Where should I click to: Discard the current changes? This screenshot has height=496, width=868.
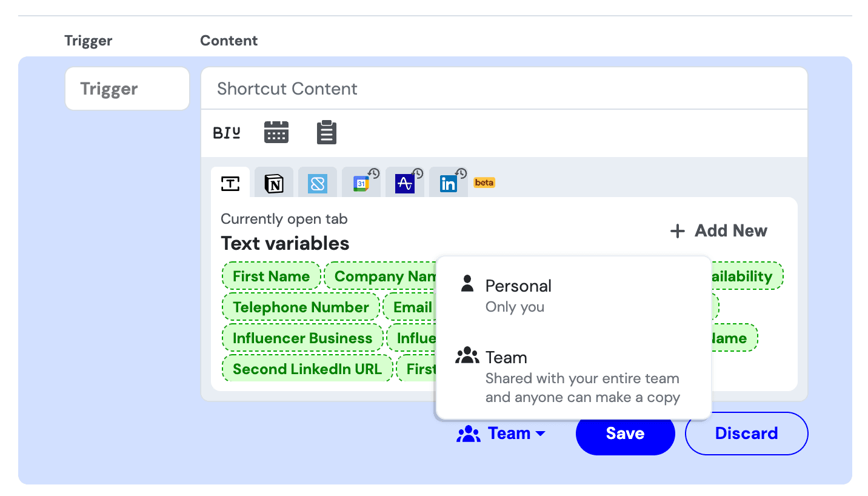click(746, 433)
